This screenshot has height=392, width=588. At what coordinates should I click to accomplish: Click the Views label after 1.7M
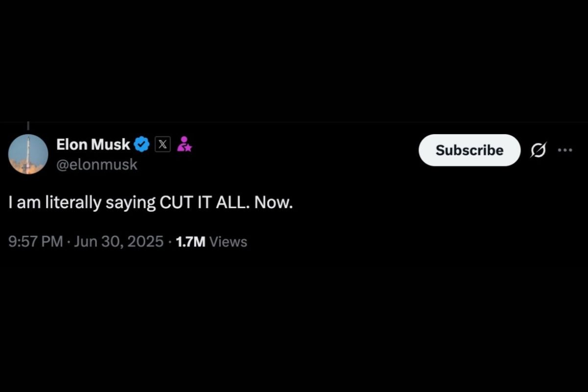coord(228,241)
